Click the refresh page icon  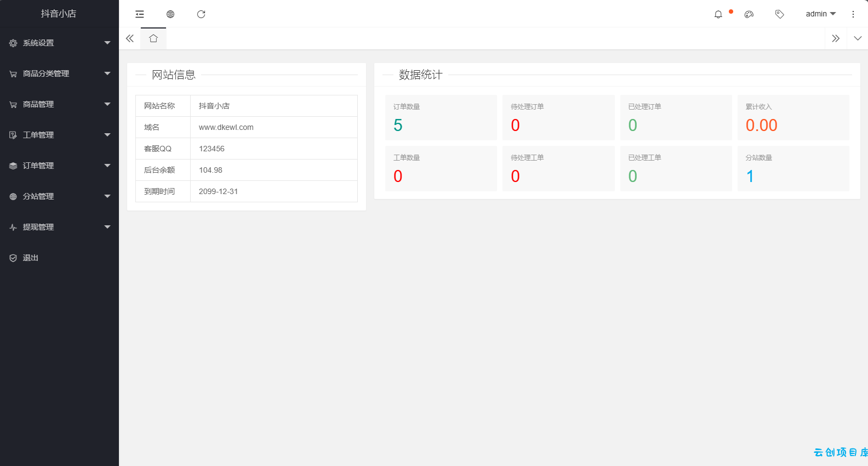(x=201, y=14)
